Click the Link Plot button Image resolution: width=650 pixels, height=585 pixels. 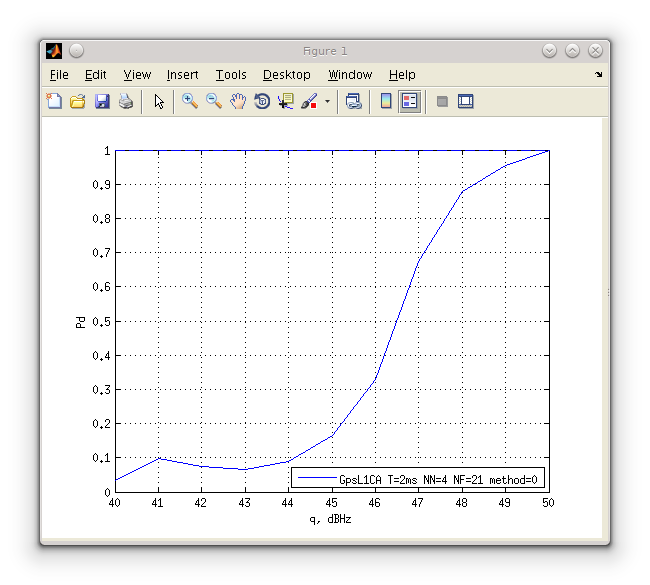[x=353, y=101]
